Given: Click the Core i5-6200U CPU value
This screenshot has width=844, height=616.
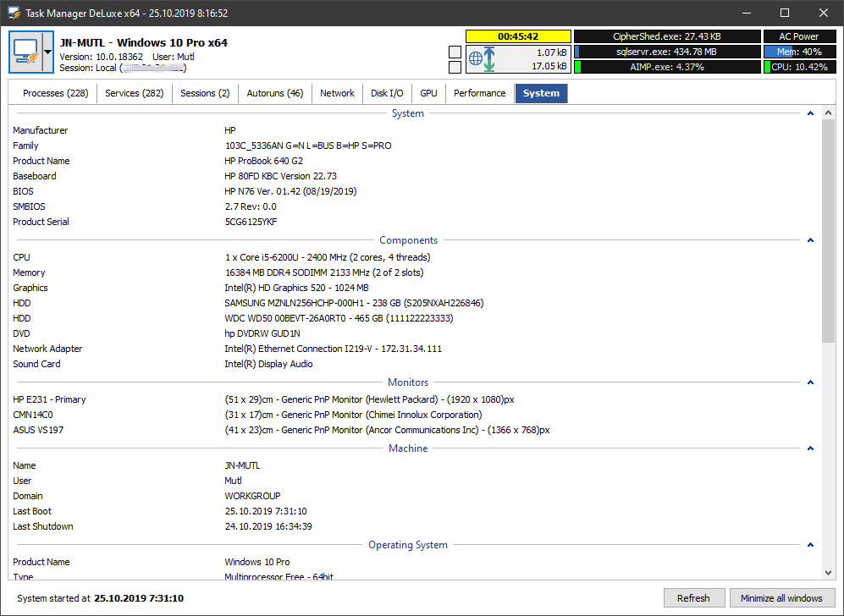Looking at the screenshot, I should click(x=328, y=257).
